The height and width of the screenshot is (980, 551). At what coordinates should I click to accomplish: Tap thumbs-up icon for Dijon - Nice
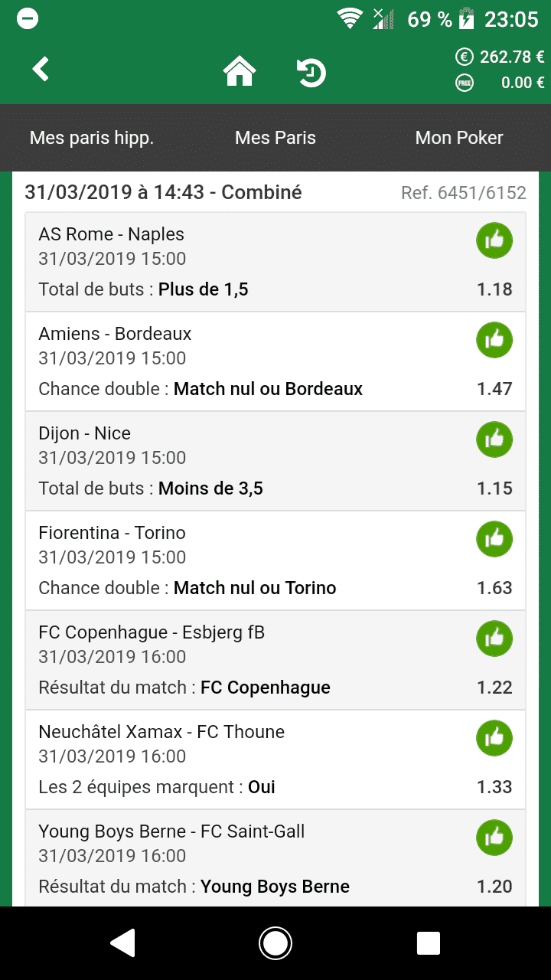click(494, 439)
